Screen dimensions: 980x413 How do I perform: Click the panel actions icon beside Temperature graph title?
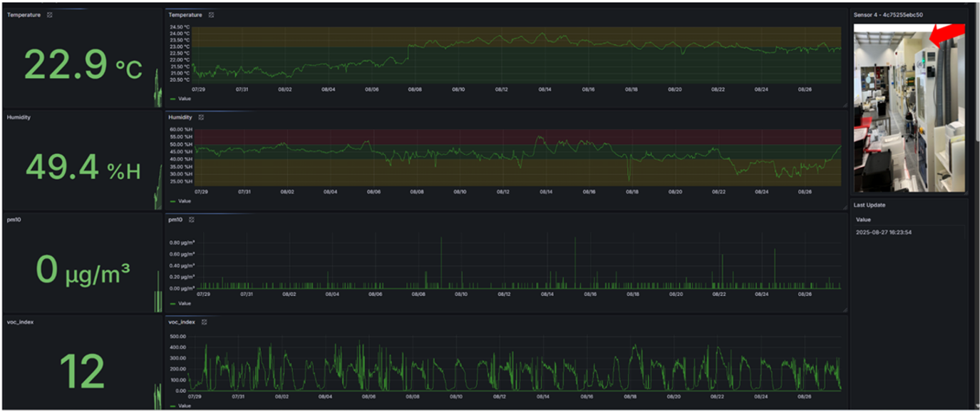pyautogui.click(x=212, y=15)
